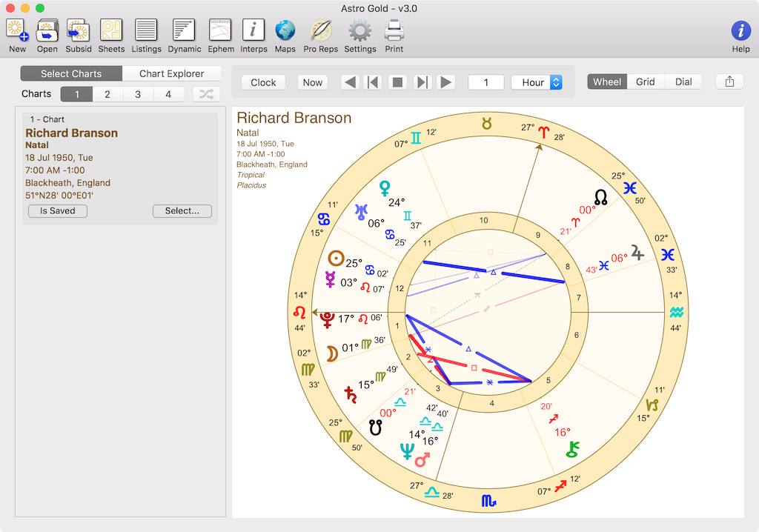
Task: Click the Neptune trident glyph
Action: tap(407, 451)
